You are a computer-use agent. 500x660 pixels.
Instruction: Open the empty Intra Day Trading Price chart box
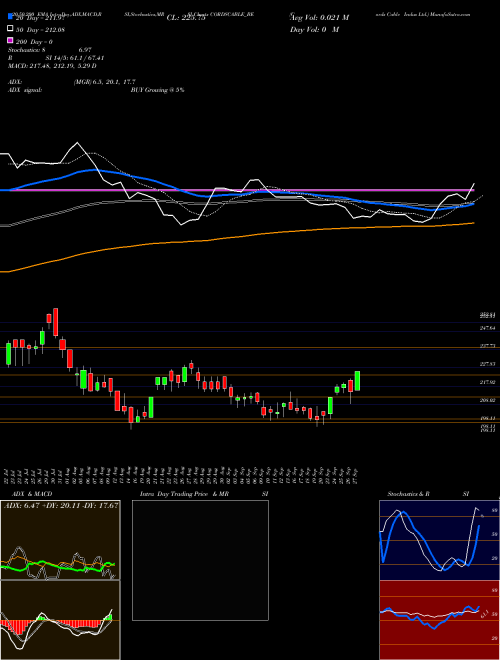tap(200, 560)
